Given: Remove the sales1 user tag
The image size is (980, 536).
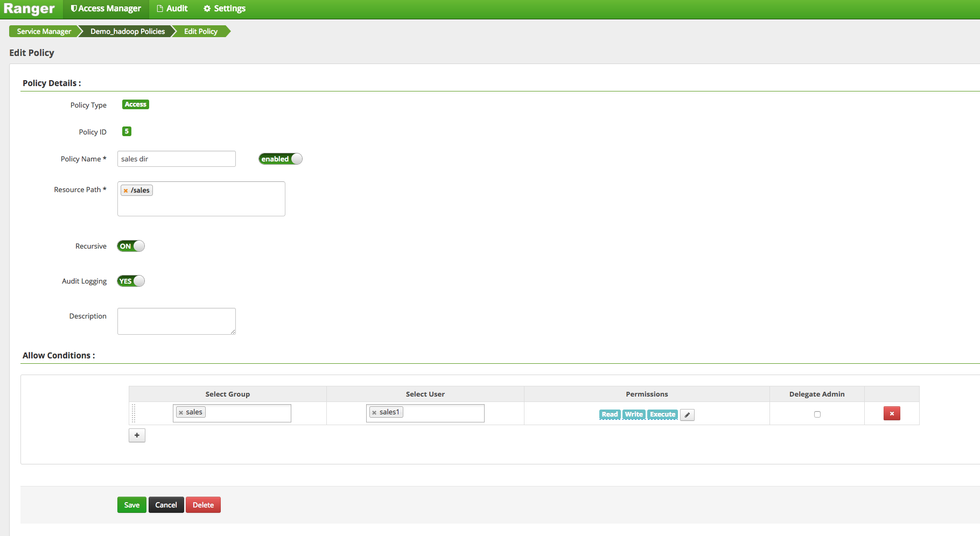Looking at the screenshot, I should click(x=375, y=412).
